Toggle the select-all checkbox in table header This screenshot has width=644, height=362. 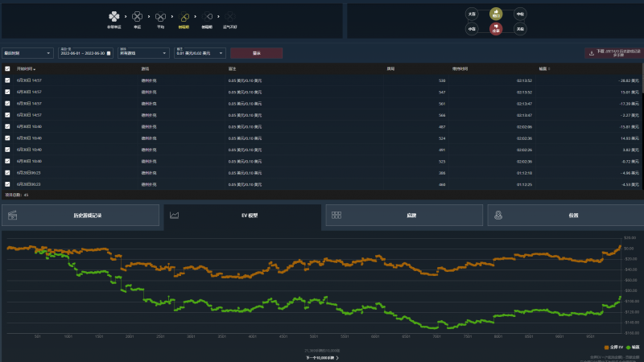tap(8, 69)
